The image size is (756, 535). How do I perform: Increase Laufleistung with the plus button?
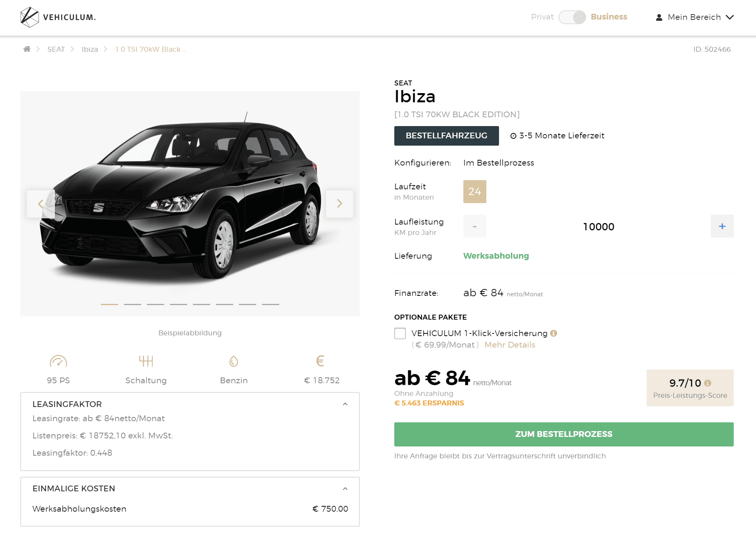pyautogui.click(x=722, y=226)
